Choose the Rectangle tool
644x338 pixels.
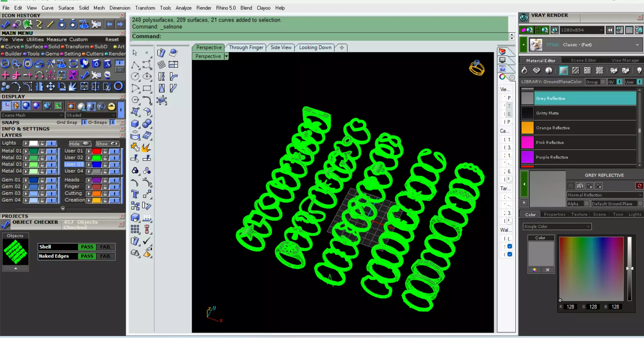(147, 88)
